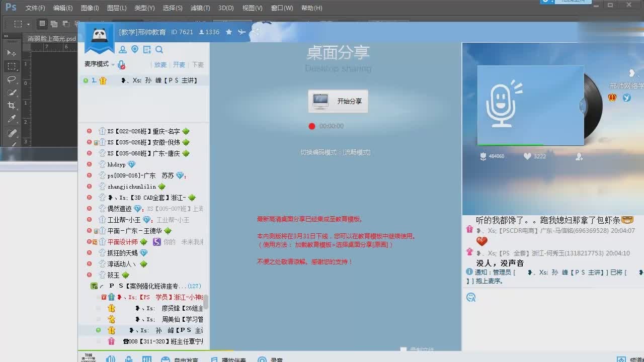This screenshot has width=644, height=362.
Task: Open the 滤镜(T) menu in Photoshop
Action: 200,8
